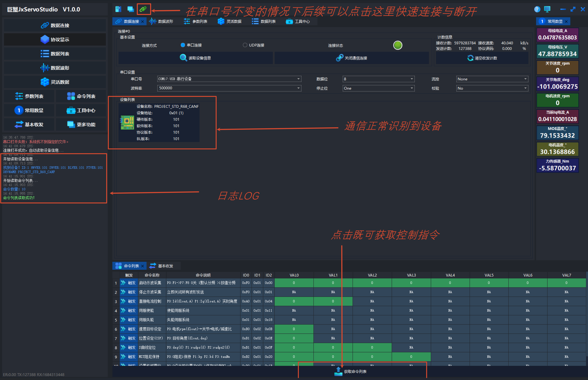Select the 串口连接 radio button
The height and width of the screenshot is (380, 588).
click(183, 45)
